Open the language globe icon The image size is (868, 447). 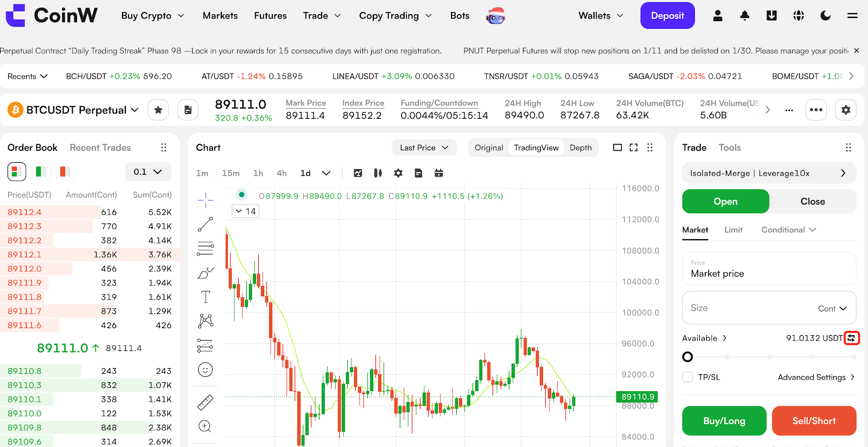(798, 16)
